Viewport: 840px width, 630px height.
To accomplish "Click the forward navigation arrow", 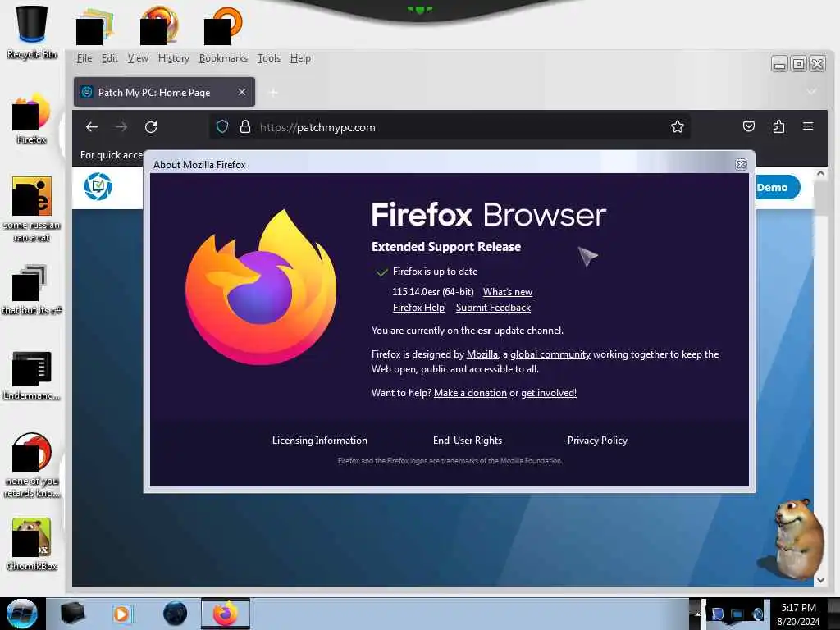I will (x=121, y=127).
